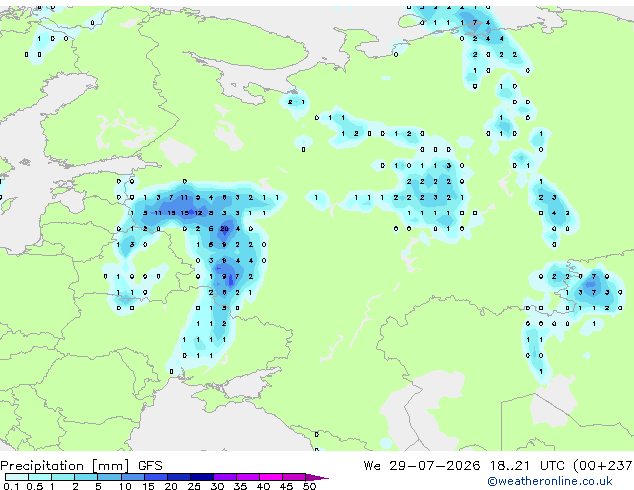Click the 40–45 mm magenta legend swatch

tap(271, 477)
